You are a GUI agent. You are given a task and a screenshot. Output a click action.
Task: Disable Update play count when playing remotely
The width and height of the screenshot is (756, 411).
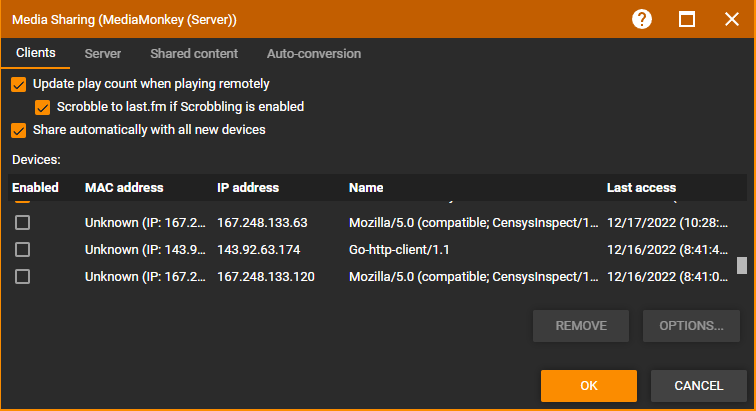click(x=19, y=84)
